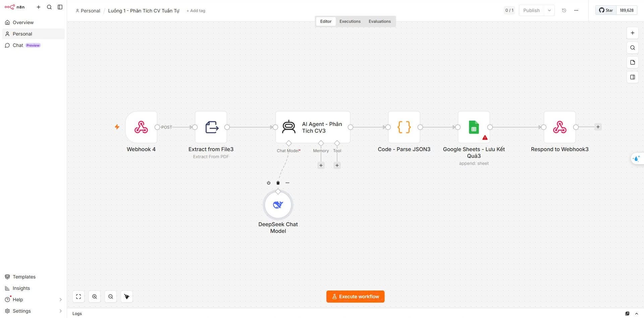Viewport: 644px width, 318px height.
Task: Zoom in on canvas
Action: [95, 297]
